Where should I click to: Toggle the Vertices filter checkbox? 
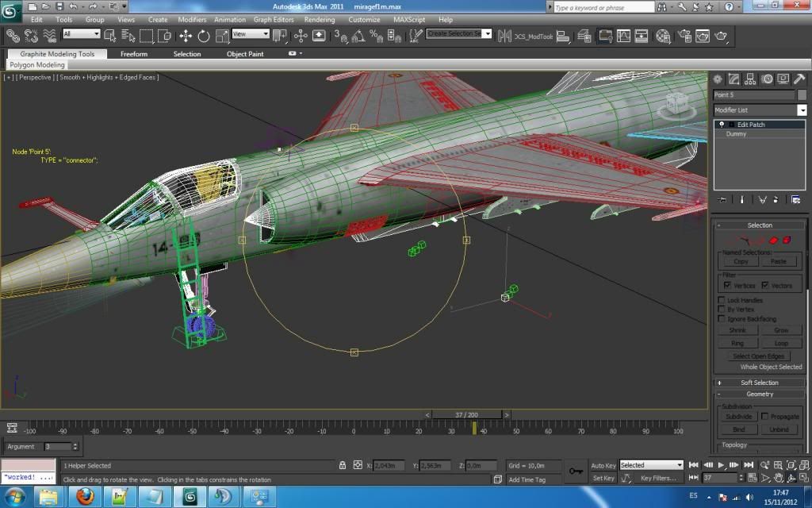[727, 285]
